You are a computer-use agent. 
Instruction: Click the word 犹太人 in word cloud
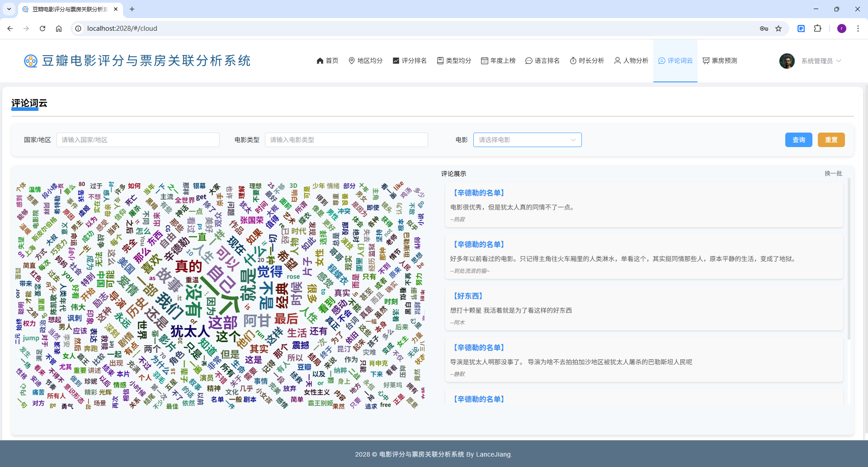(x=190, y=331)
